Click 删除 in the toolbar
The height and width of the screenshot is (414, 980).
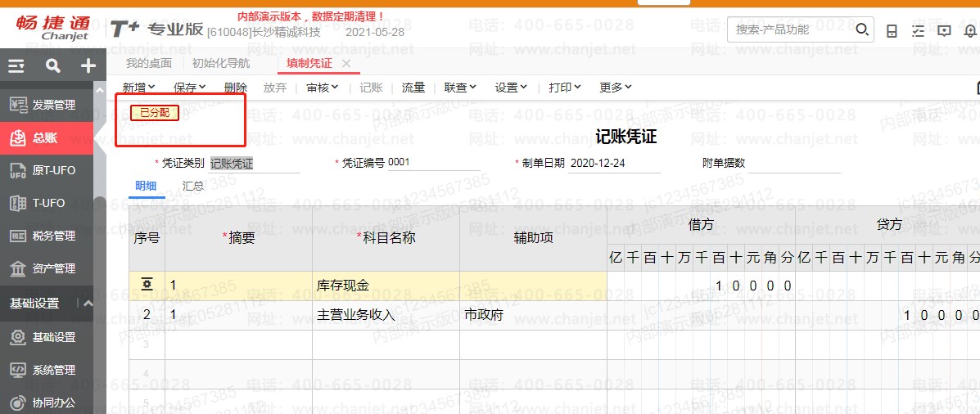point(236,88)
